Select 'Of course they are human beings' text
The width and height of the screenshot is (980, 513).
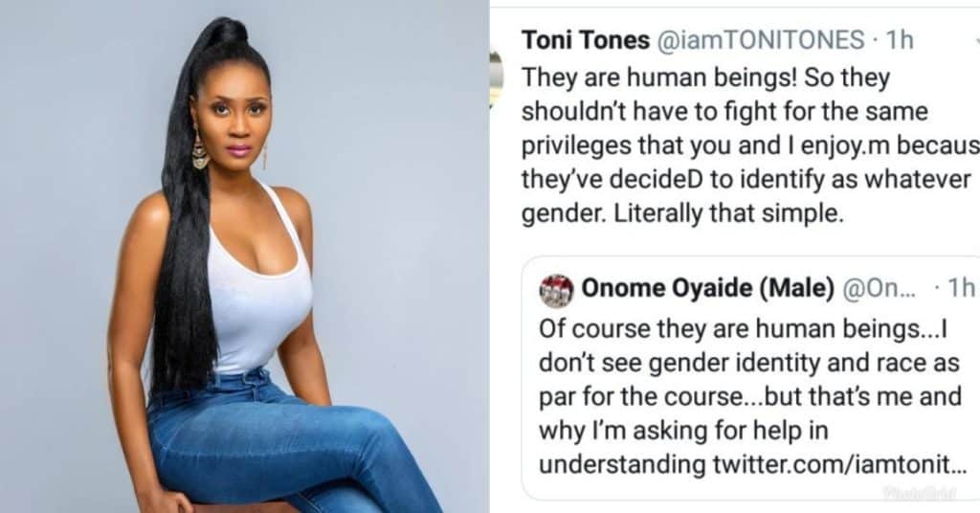(743, 328)
